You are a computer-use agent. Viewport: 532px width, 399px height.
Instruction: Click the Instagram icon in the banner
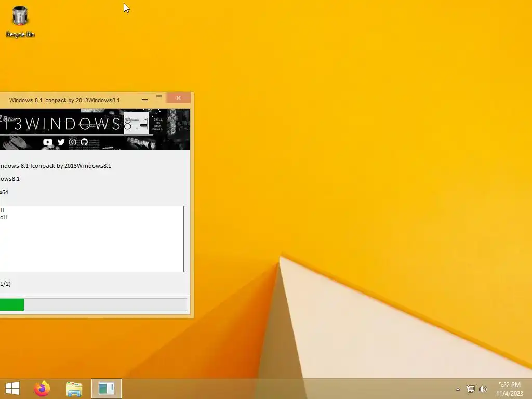[x=73, y=142]
